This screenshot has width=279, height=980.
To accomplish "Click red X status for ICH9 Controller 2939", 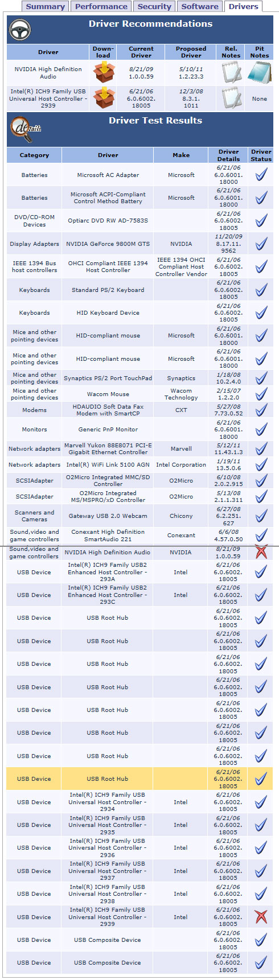I will tap(261, 917).
